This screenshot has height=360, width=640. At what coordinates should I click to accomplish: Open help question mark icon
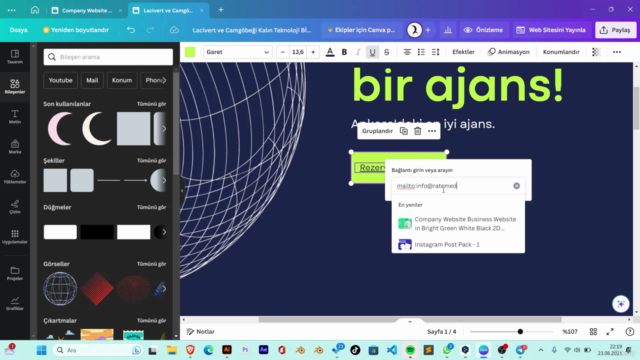630,331
